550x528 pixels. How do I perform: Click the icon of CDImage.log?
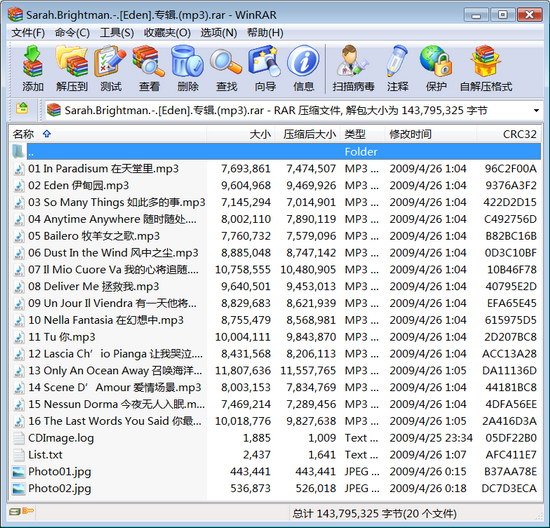coord(19,438)
